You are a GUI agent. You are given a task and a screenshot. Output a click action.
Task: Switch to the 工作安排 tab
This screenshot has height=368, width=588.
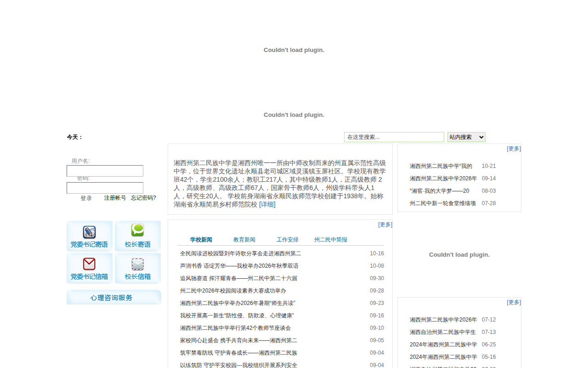[288, 240]
